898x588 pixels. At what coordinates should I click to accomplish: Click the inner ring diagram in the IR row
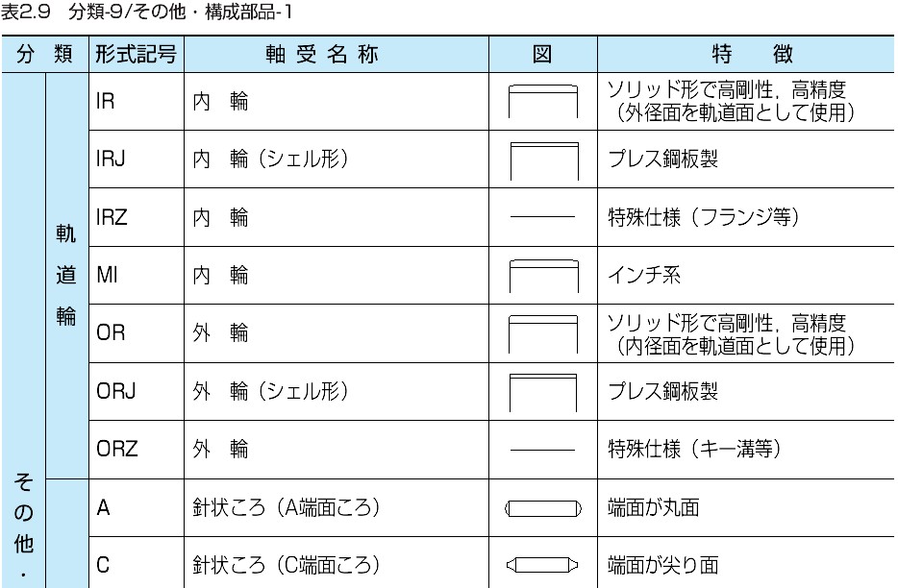coord(542,102)
